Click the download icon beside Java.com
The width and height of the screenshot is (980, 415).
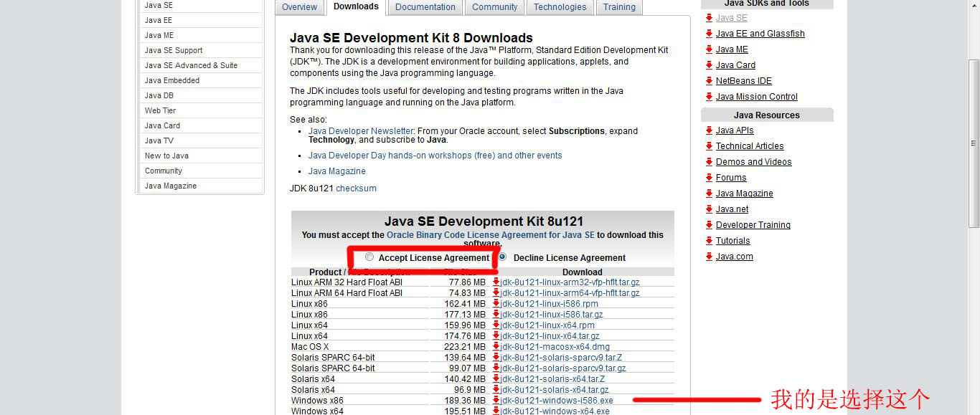pyautogui.click(x=709, y=256)
